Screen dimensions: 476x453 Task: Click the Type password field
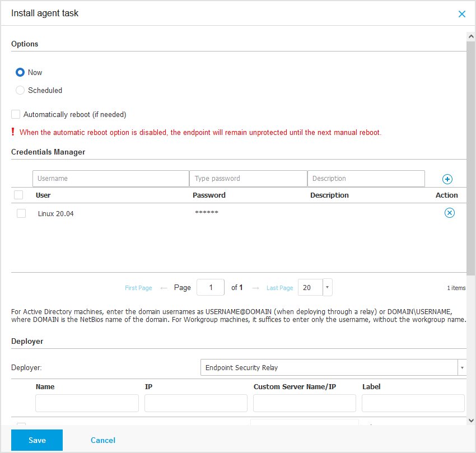click(x=248, y=179)
